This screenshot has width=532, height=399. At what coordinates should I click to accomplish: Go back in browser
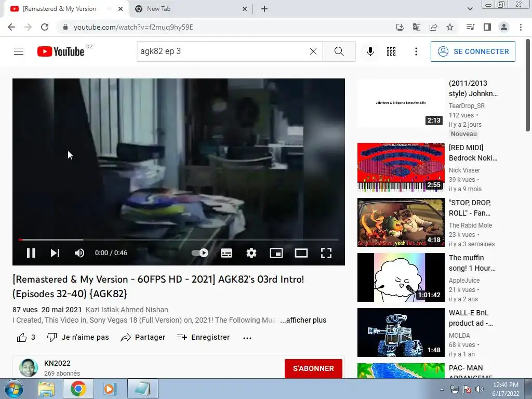pyautogui.click(x=11, y=27)
